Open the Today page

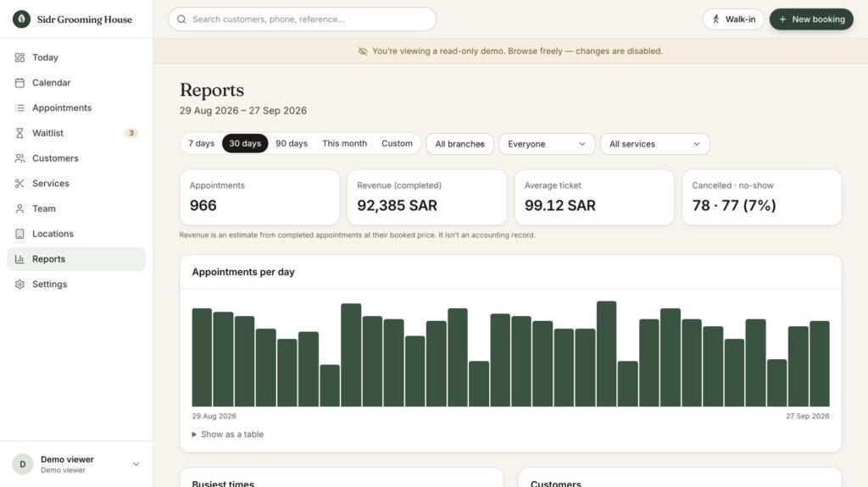pos(76,58)
